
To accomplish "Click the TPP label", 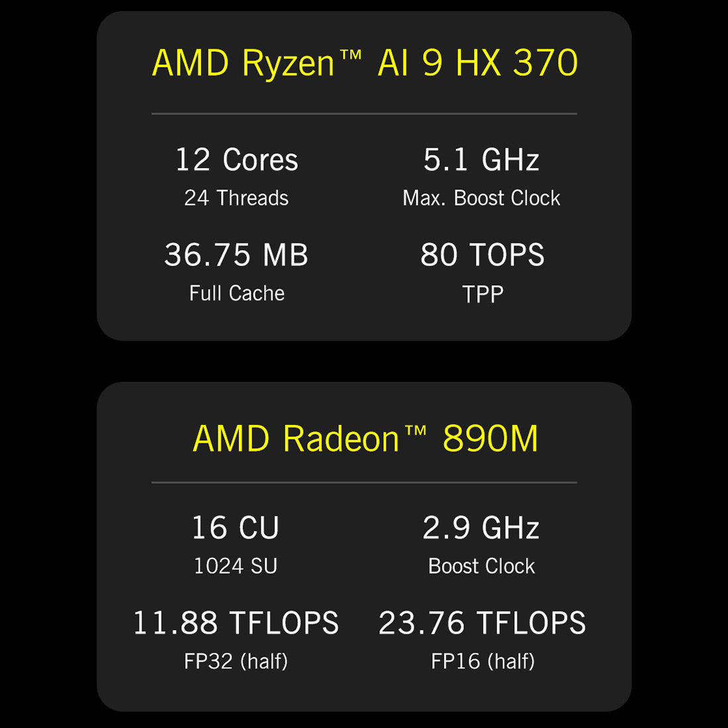I will pos(482,294).
